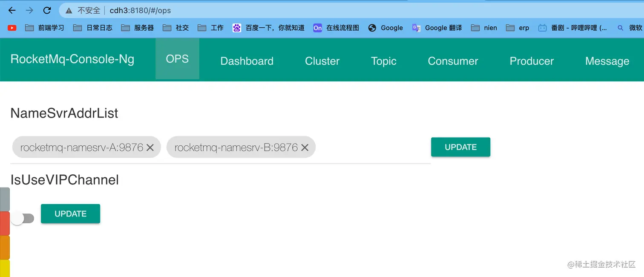The width and height of the screenshot is (644, 277).
Task: Open the Topic tab
Action: [x=384, y=61]
